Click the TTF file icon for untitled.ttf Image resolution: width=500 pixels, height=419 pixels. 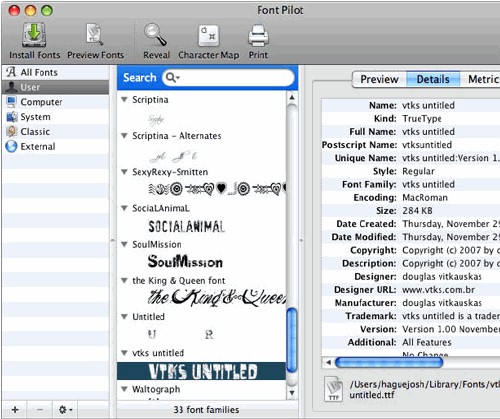[333, 389]
